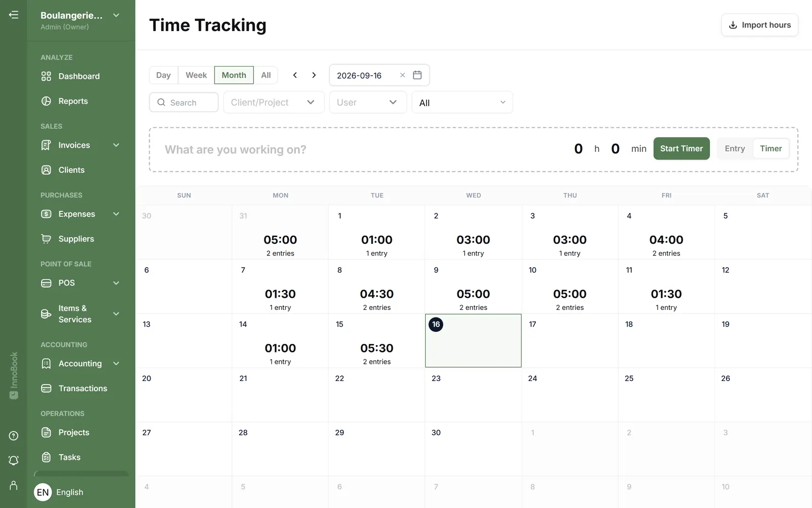
Task: Expand the POS submenu chevron
Action: click(x=116, y=283)
